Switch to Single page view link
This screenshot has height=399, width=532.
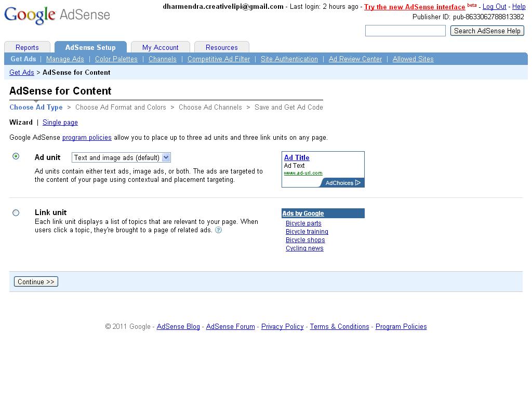pyautogui.click(x=60, y=123)
